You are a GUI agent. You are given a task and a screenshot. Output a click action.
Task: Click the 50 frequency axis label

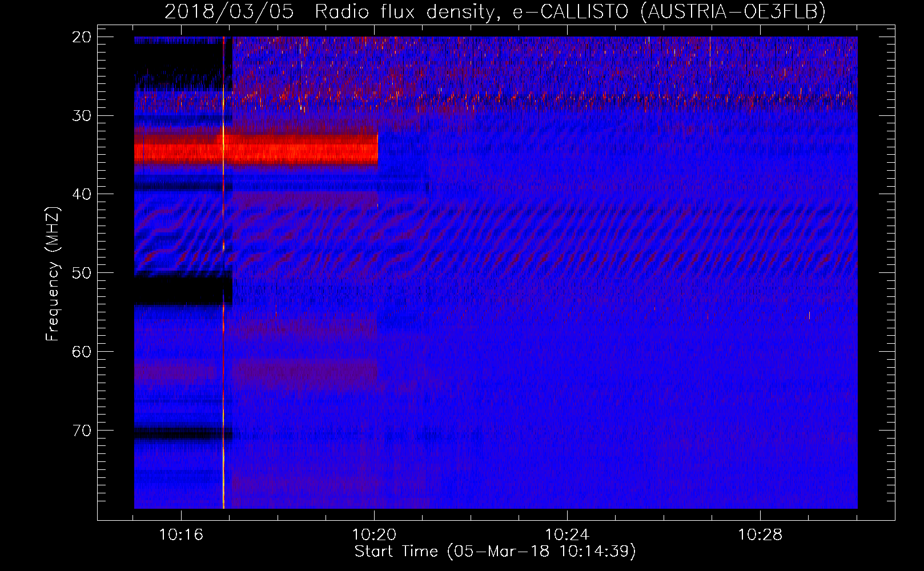point(82,273)
